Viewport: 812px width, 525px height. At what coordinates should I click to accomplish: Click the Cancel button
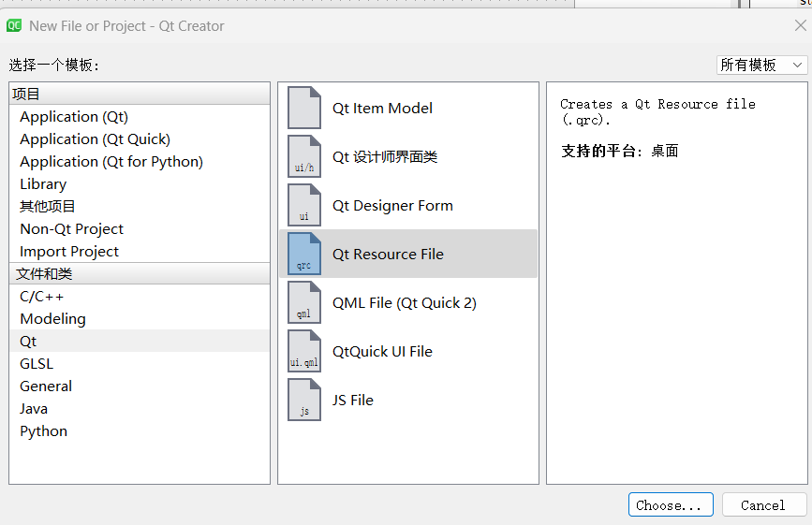click(764, 504)
